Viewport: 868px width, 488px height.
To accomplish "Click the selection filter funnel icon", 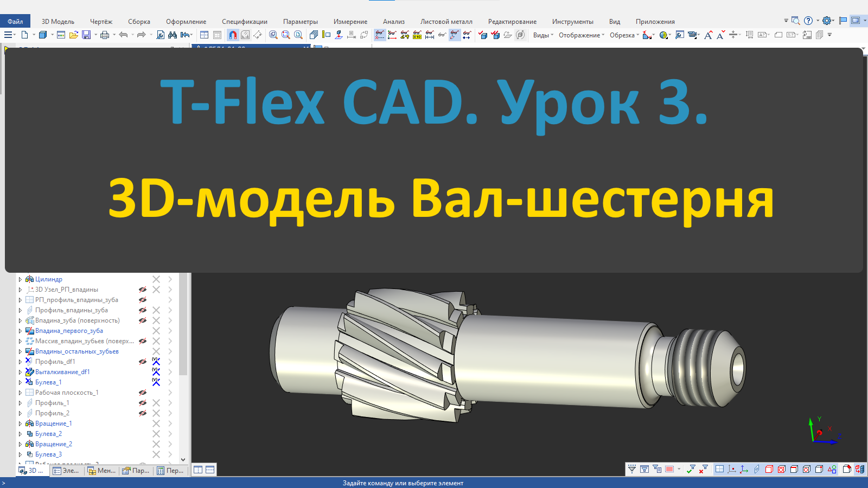I will pos(632,469).
